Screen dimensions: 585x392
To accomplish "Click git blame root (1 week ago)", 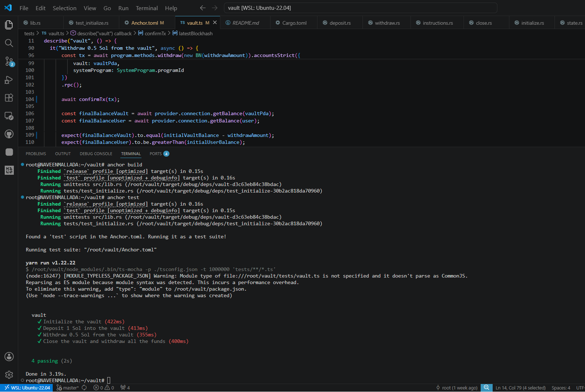I will pos(457,388).
